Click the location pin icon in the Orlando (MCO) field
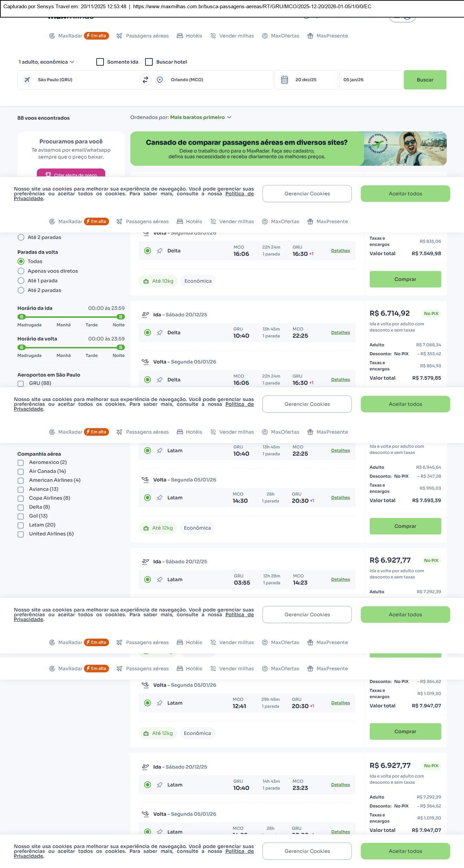The image size is (464, 868). pos(160,80)
